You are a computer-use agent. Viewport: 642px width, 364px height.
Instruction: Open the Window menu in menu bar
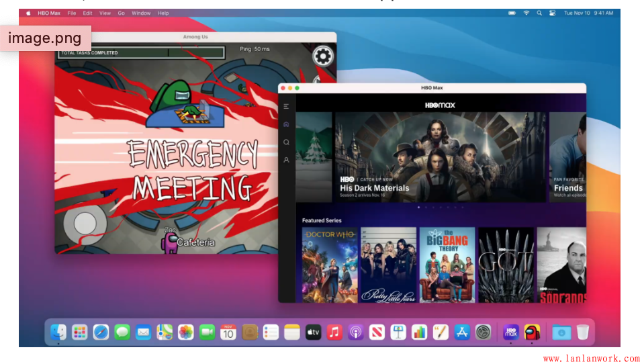[x=141, y=13]
